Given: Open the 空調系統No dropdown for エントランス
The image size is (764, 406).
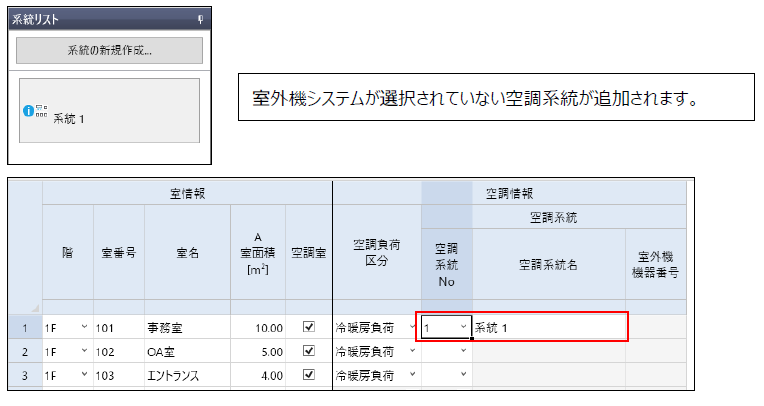Looking at the screenshot, I should click(463, 375).
